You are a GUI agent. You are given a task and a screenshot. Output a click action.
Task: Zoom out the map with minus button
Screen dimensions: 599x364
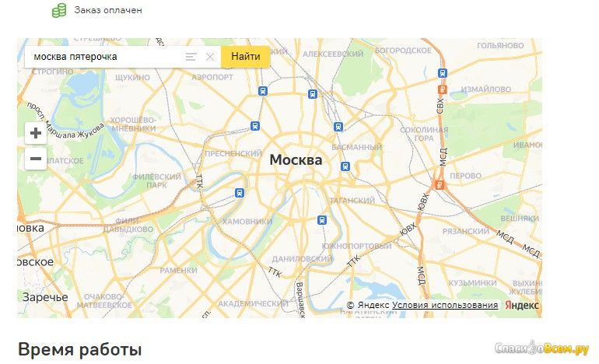pos(36,159)
